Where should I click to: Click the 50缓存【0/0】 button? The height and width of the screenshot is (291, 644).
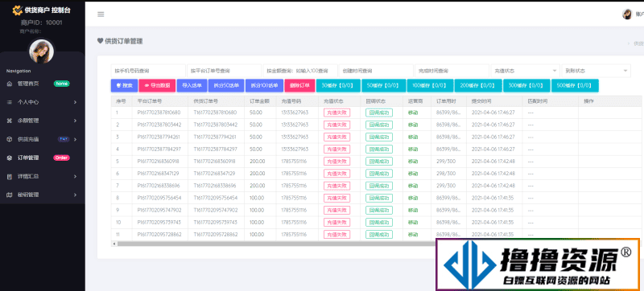(384, 86)
